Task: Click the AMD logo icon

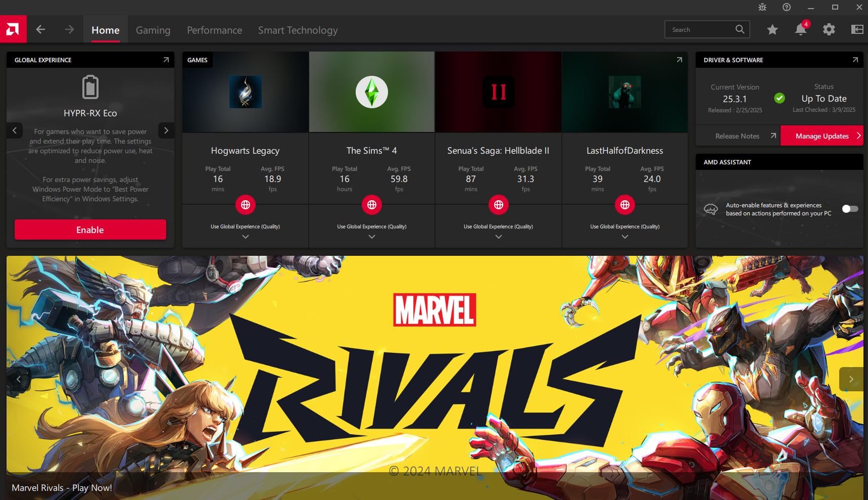Action: point(13,29)
